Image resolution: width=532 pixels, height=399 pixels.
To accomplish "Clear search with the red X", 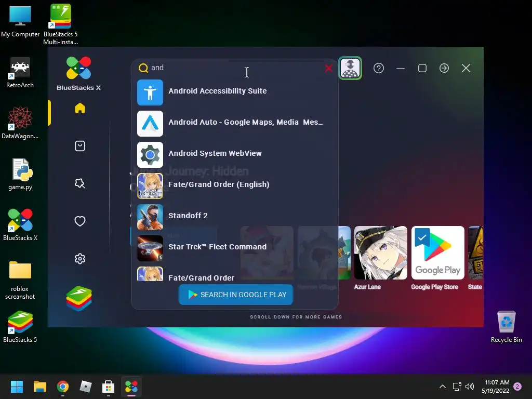I will coord(328,68).
